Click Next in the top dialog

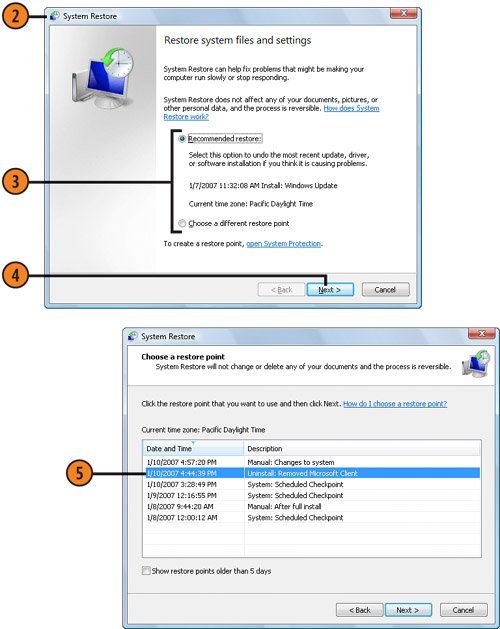330,290
